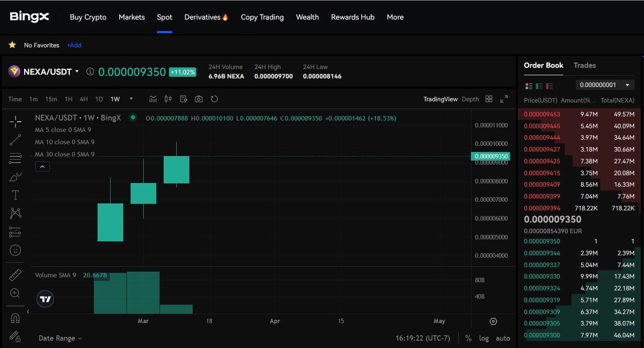This screenshot has height=348, width=644.
Task: Select the Time chart view
Action: (x=15, y=99)
